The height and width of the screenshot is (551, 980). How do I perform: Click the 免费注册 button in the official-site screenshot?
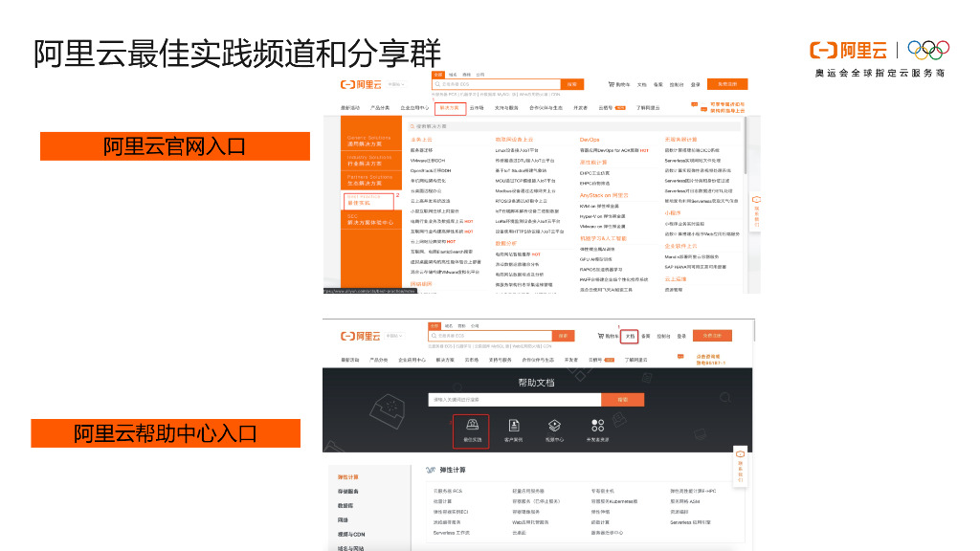click(x=727, y=84)
